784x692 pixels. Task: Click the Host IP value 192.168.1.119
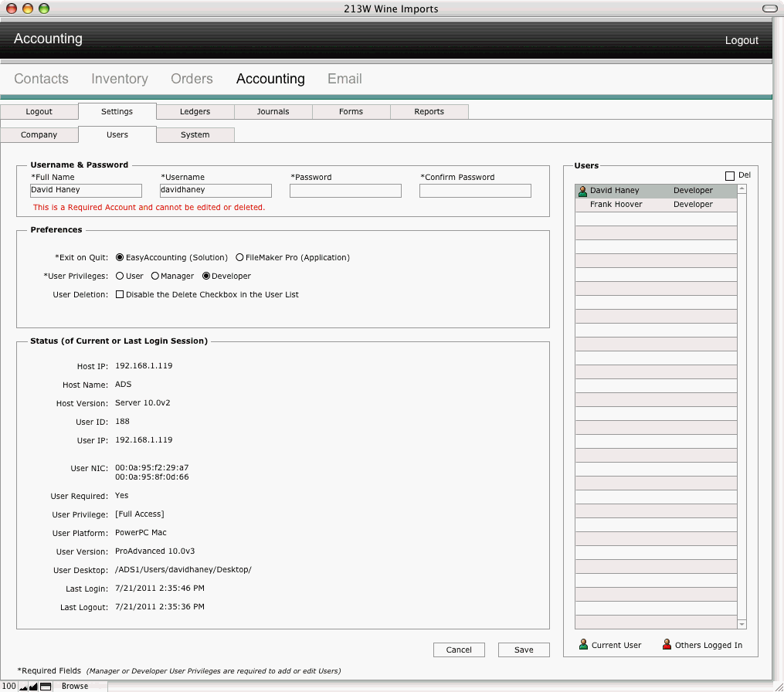(144, 366)
